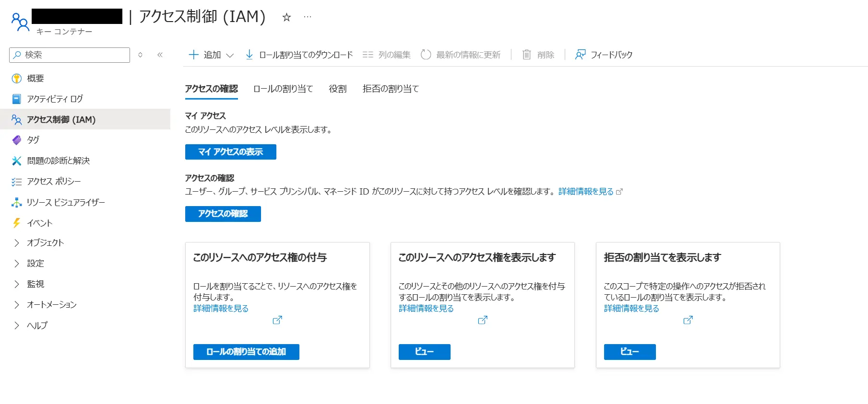This screenshot has height=404, width=868.
Task: Click ビュー in the アクセス権を表示します card
Action: [x=425, y=352]
